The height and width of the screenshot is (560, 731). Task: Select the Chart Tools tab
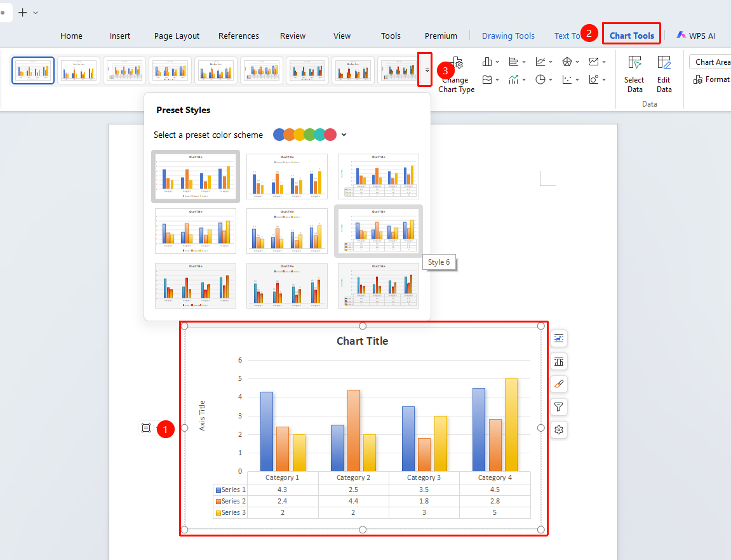click(x=632, y=36)
